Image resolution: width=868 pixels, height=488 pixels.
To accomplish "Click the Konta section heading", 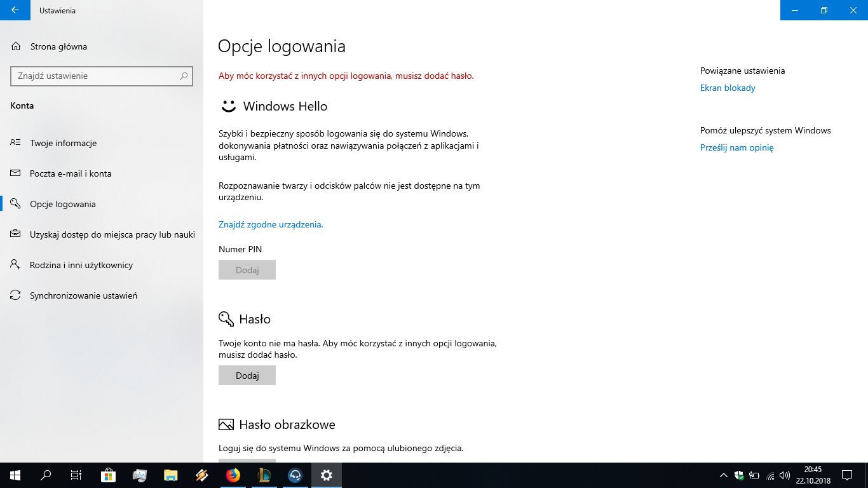I will (22, 105).
